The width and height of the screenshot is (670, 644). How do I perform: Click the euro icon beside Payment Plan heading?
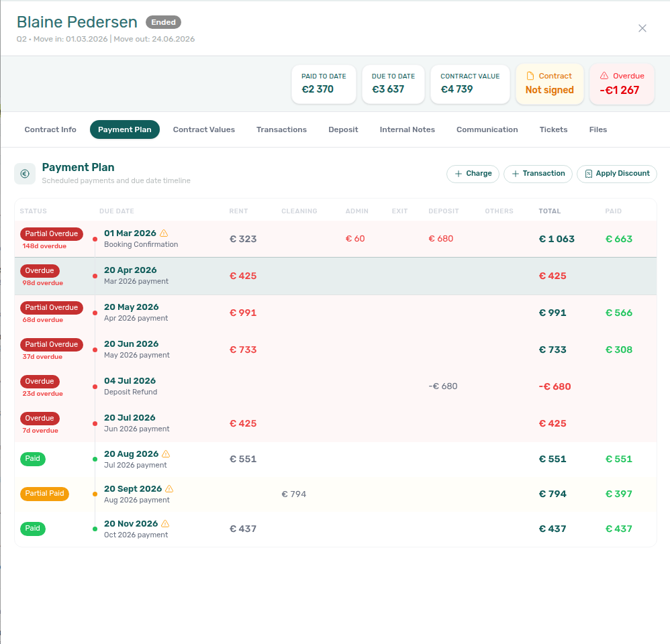pyautogui.click(x=25, y=174)
